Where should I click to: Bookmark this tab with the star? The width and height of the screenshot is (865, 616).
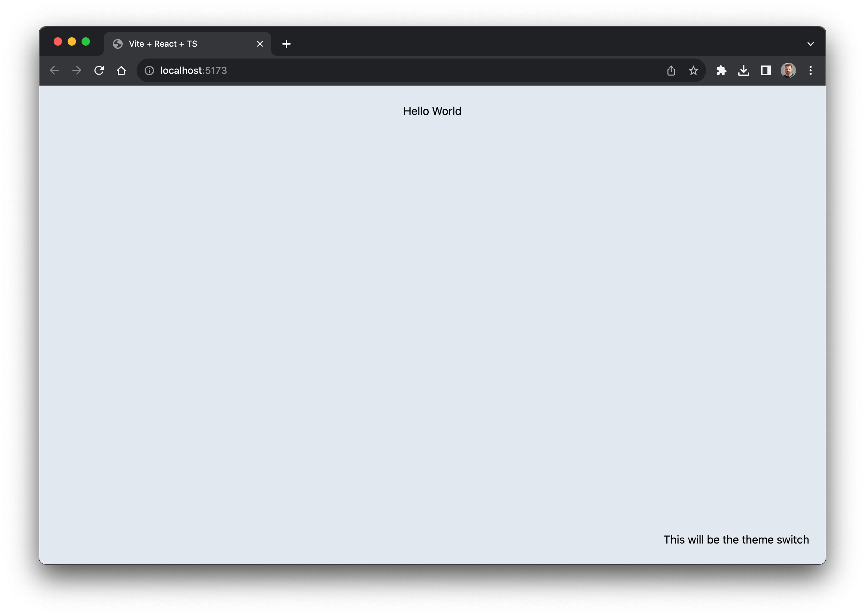(693, 70)
